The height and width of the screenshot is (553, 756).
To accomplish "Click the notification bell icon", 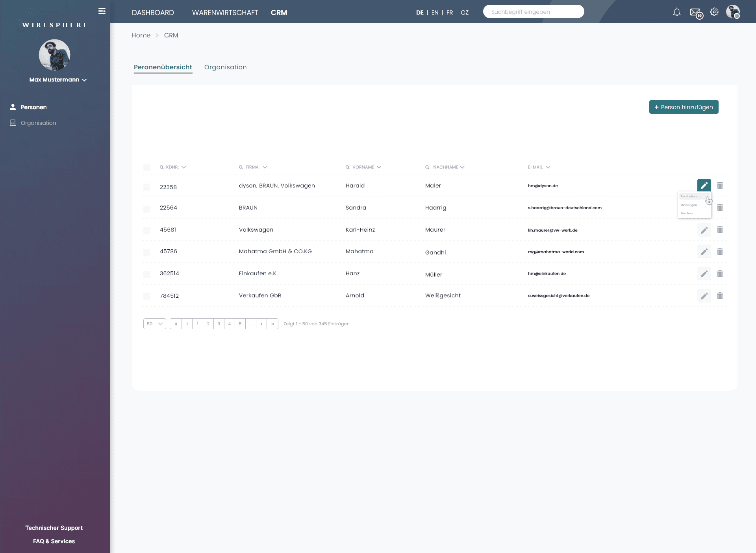I will (676, 12).
